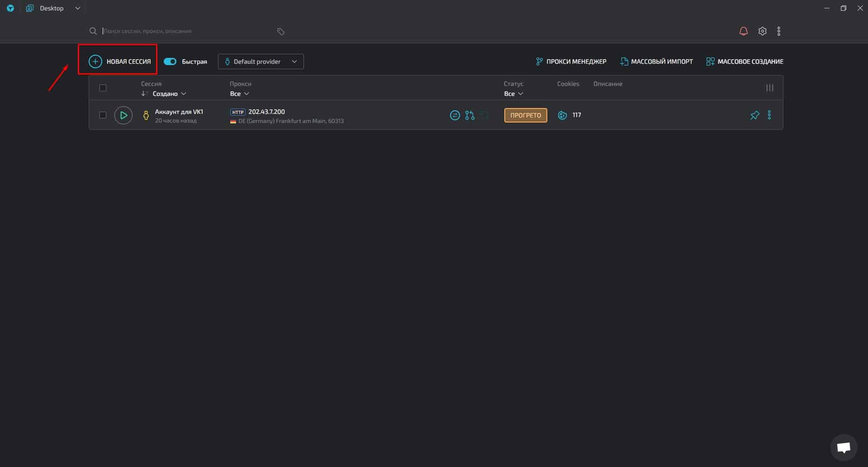The width and height of the screenshot is (868, 467).
Task: Click the New Session plus icon
Action: 95,61
